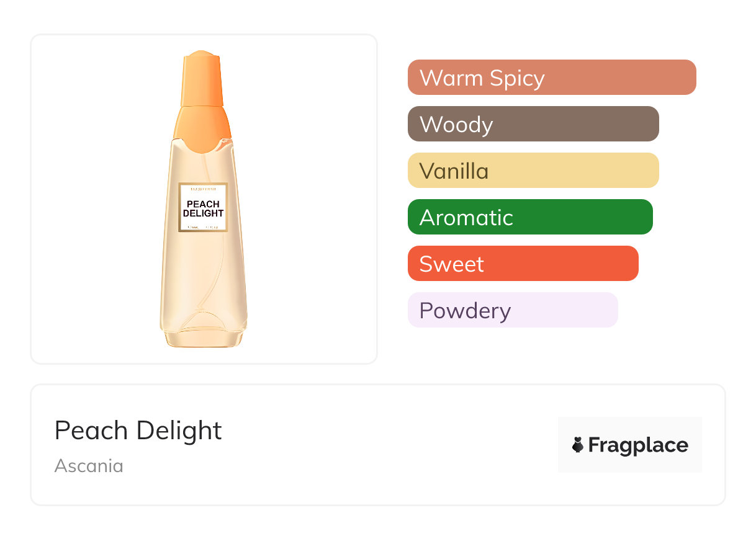
Task: Click the glass base of the perfume bottle
Action: click(x=203, y=336)
